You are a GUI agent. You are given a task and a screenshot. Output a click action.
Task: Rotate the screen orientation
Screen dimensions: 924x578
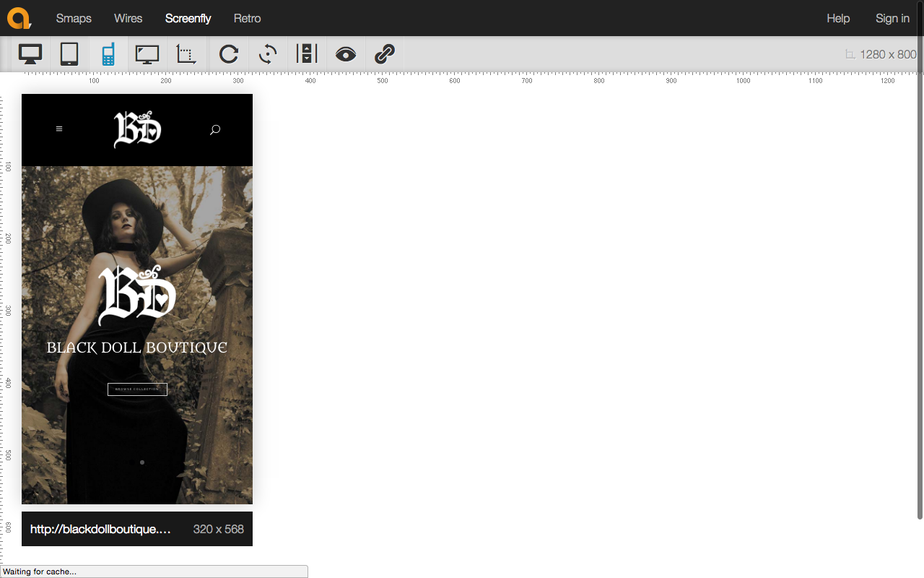pyautogui.click(x=268, y=54)
